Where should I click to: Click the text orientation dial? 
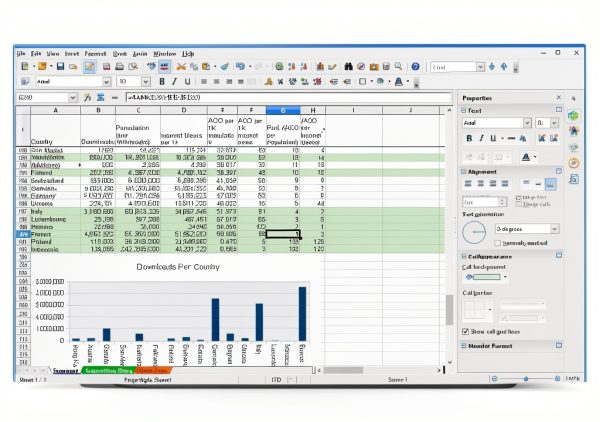pyautogui.click(x=474, y=232)
